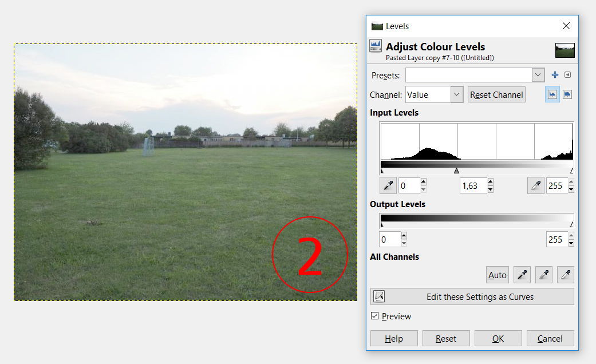This screenshot has height=364, width=596.
Task: Click the Levels window title icon
Action: pos(377,26)
